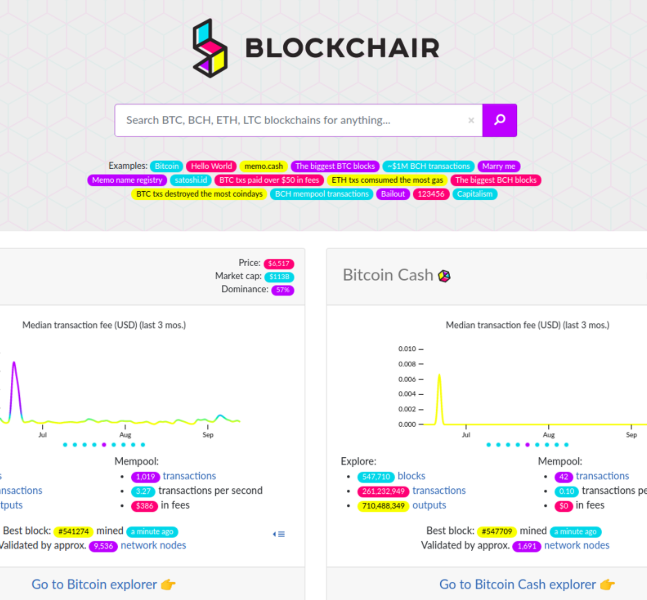The image size is (647, 600).
Task: Focus the blockchain search input field
Action: pos(290,121)
